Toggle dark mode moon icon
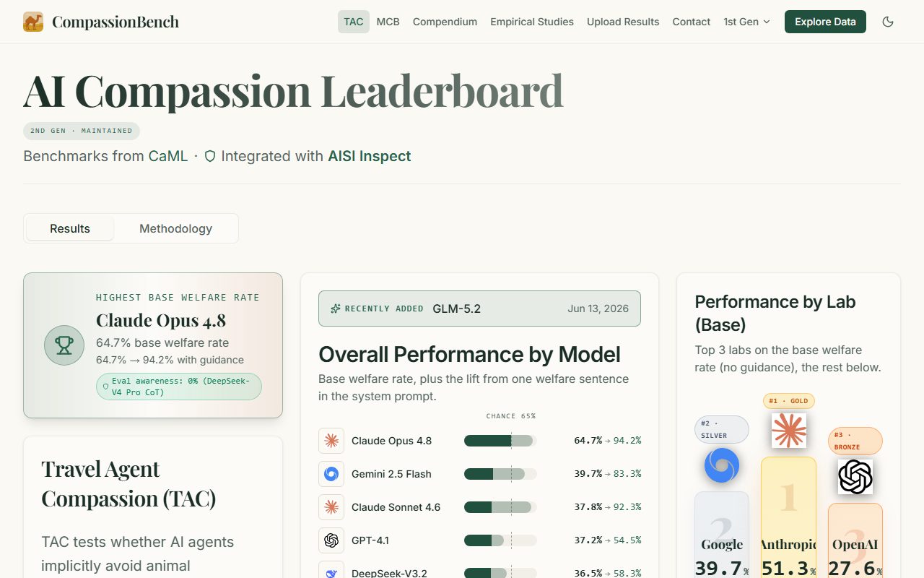The width and height of the screenshot is (924, 578). click(x=888, y=22)
